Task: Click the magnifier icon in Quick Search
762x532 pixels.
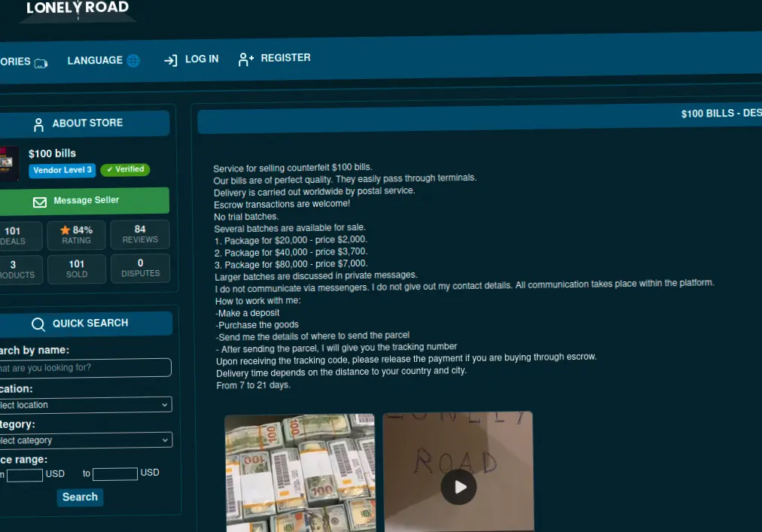Action: tap(38, 324)
